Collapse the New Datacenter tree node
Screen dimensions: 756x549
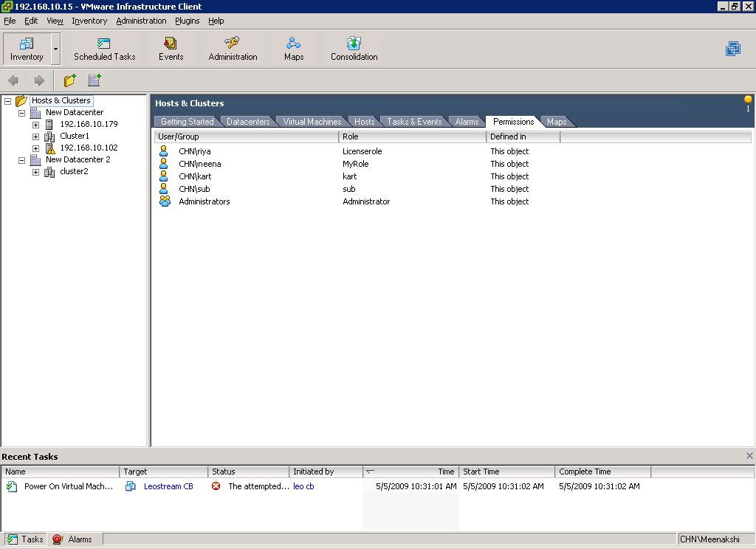point(21,113)
